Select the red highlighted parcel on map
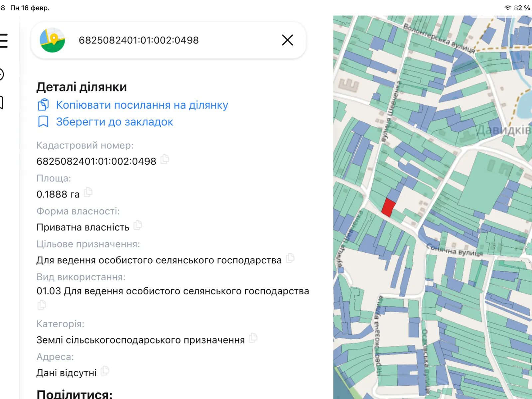 tap(388, 207)
